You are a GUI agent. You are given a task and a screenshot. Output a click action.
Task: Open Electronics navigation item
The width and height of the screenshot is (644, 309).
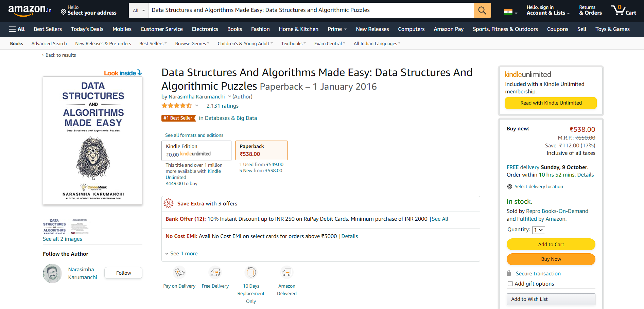point(205,29)
